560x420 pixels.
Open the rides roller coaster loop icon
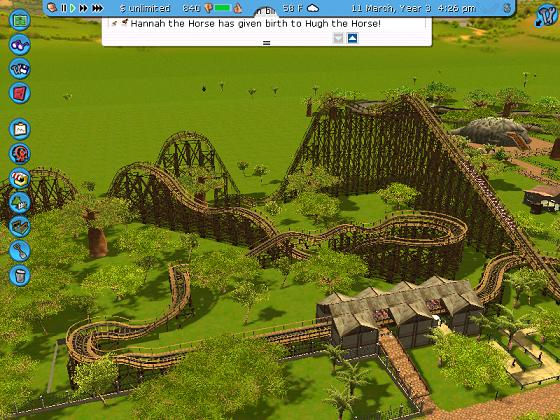pos(20,154)
